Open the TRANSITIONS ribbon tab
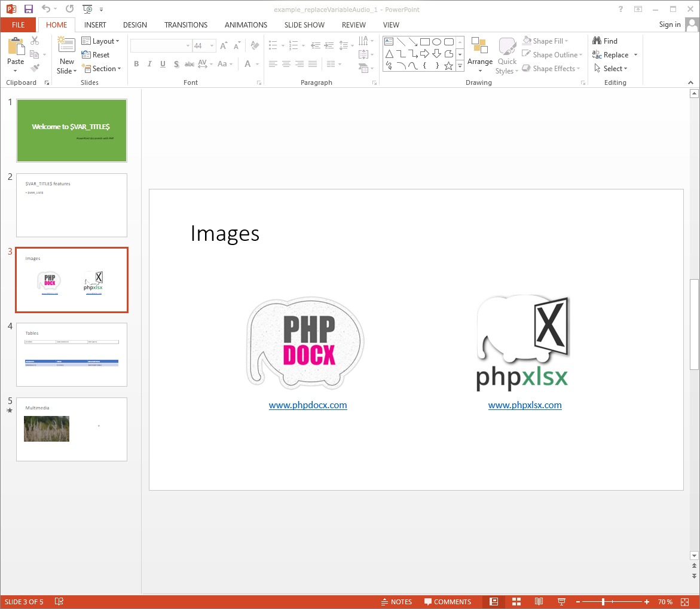Screen dimensions: 700x609 186,25
